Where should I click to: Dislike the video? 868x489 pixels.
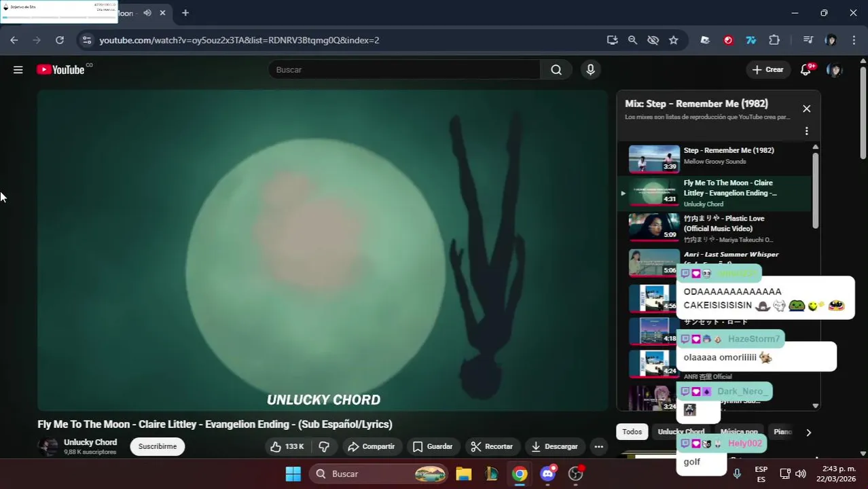point(324,446)
